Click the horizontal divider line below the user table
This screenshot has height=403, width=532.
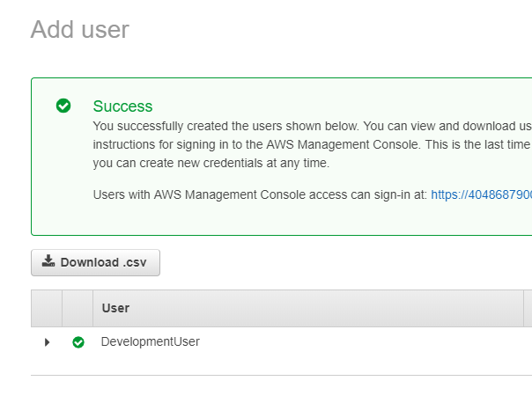(264, 375)
